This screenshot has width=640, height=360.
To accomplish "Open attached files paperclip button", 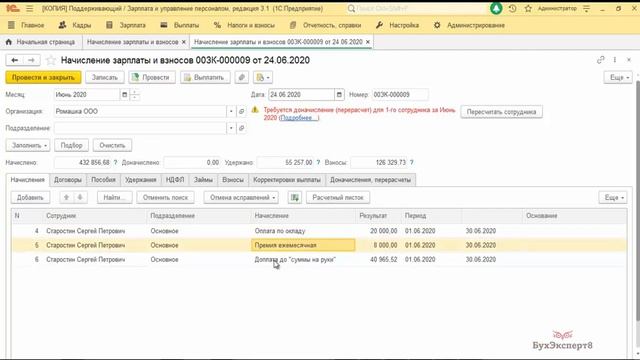I will (x=242, y=77).
